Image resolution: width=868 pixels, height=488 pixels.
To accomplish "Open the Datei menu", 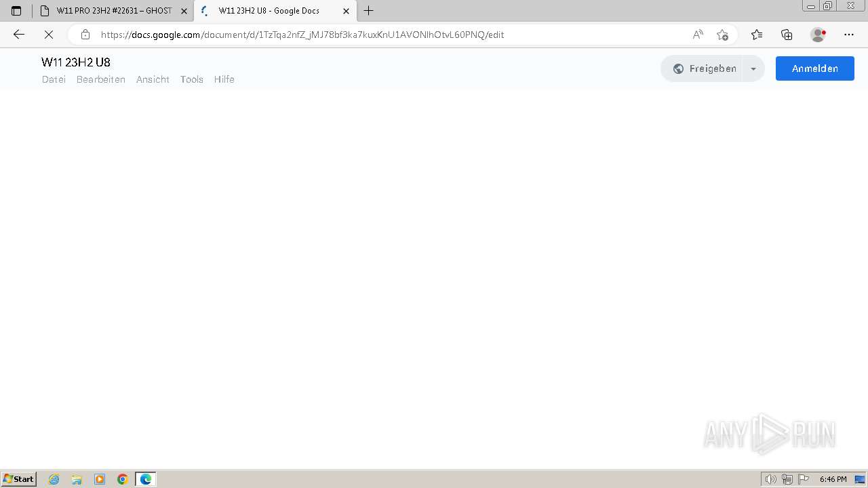I will 54,79.
